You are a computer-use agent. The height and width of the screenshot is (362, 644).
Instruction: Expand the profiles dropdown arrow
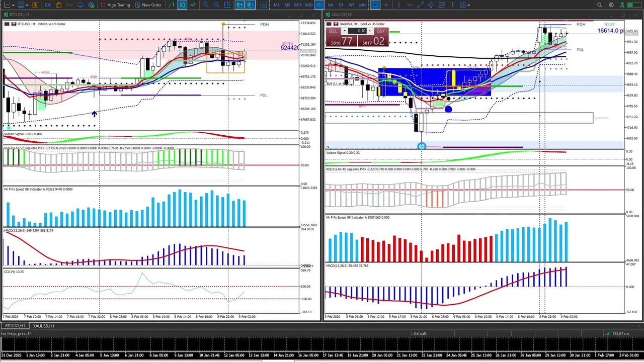(x=27, y=5)
